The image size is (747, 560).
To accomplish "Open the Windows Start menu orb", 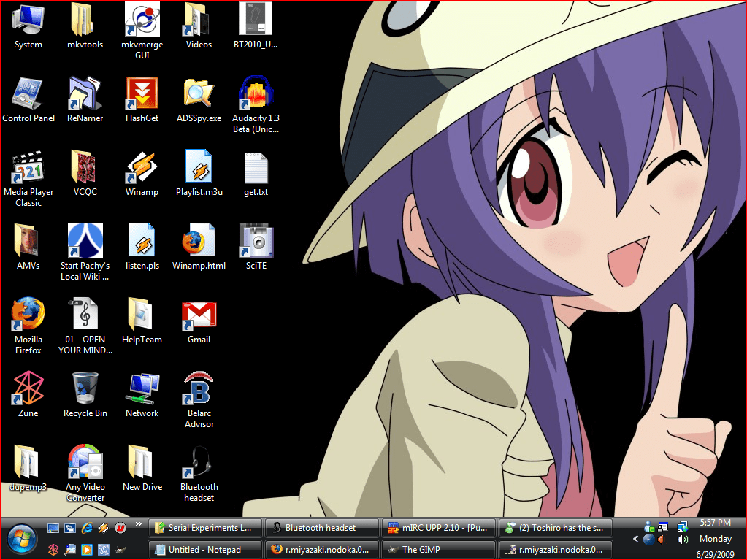I will click(22, 540).
